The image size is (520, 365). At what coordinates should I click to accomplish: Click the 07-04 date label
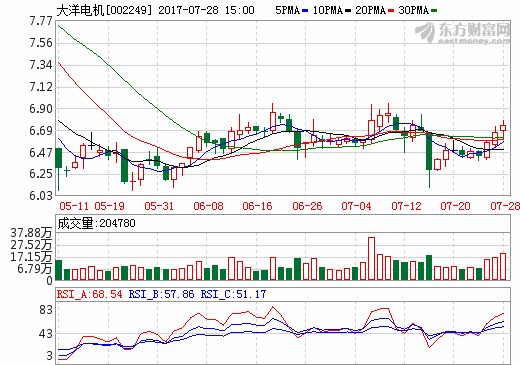[x=356, y=206]
